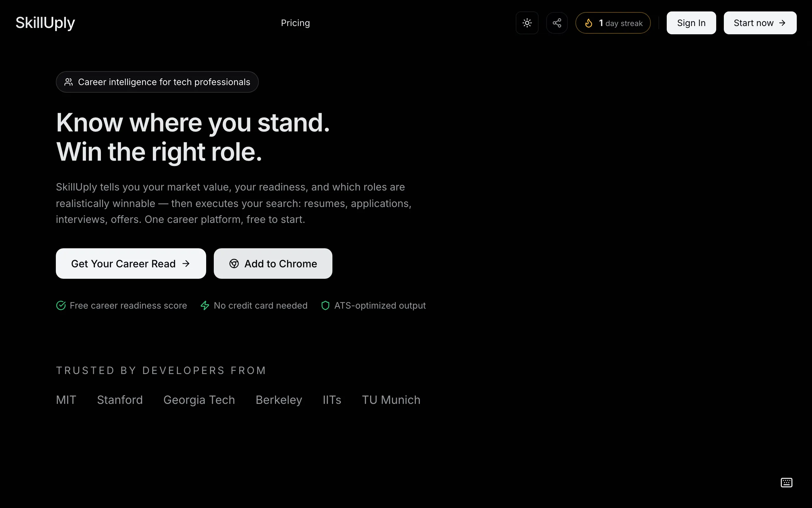
Task: Toggle light theme with the sun icon
Action: click(527, 23)
